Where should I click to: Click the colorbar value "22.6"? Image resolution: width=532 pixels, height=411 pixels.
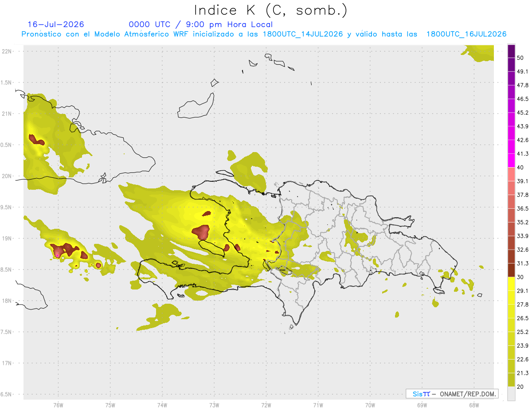coord(522,360)
